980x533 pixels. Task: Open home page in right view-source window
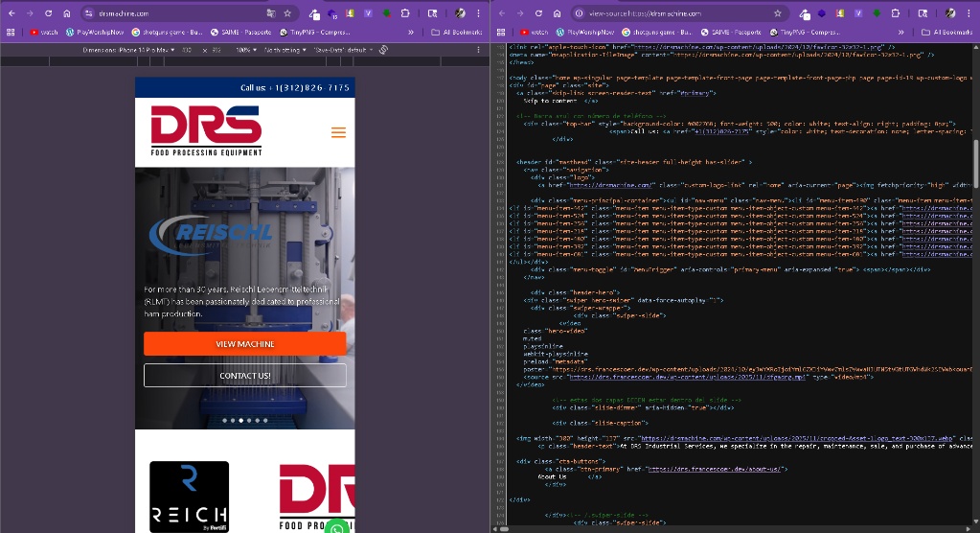557,13
